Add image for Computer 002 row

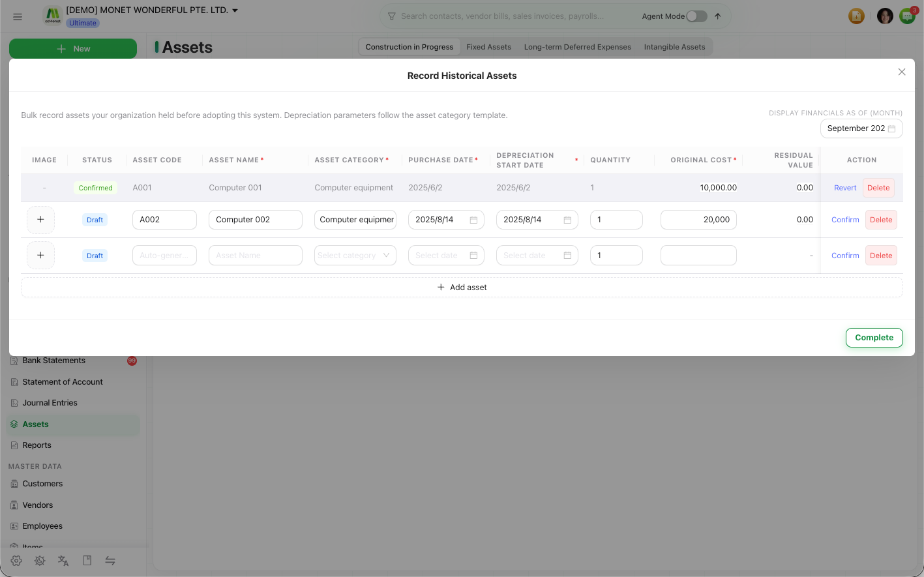point(40,220)
